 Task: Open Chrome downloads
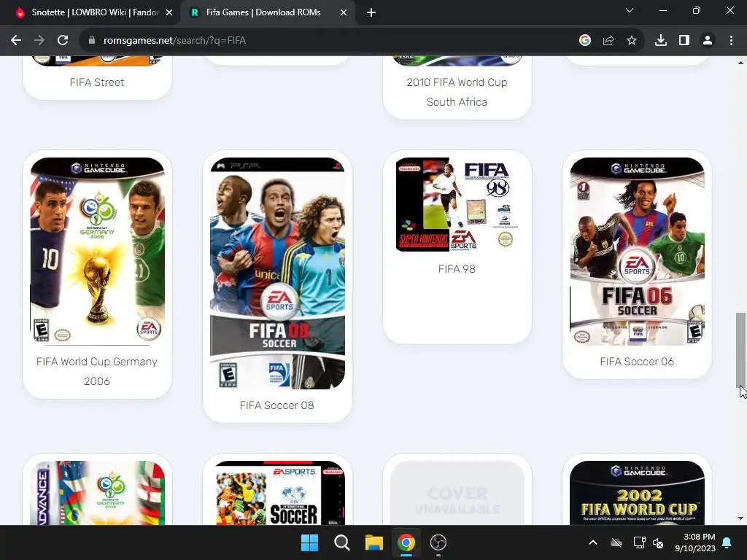pos(661,41)
